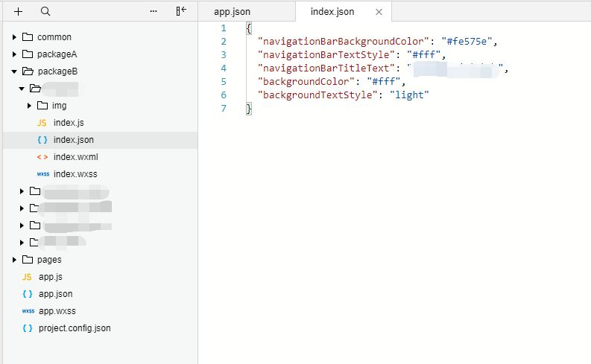The image size is (591, 364).
Task: Click the navigationBarTitleText key
Action: [x=326, y=68]
